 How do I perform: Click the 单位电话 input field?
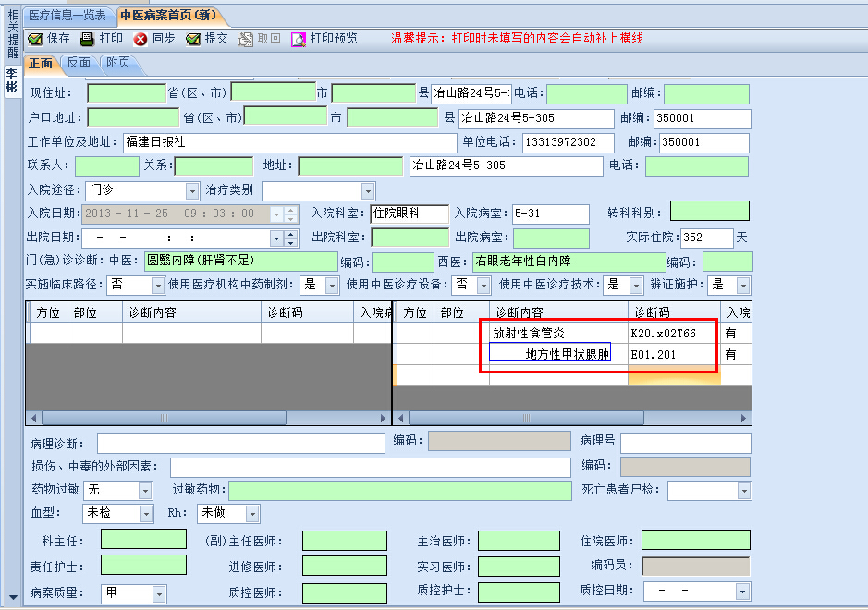click(x=568, y=143)
